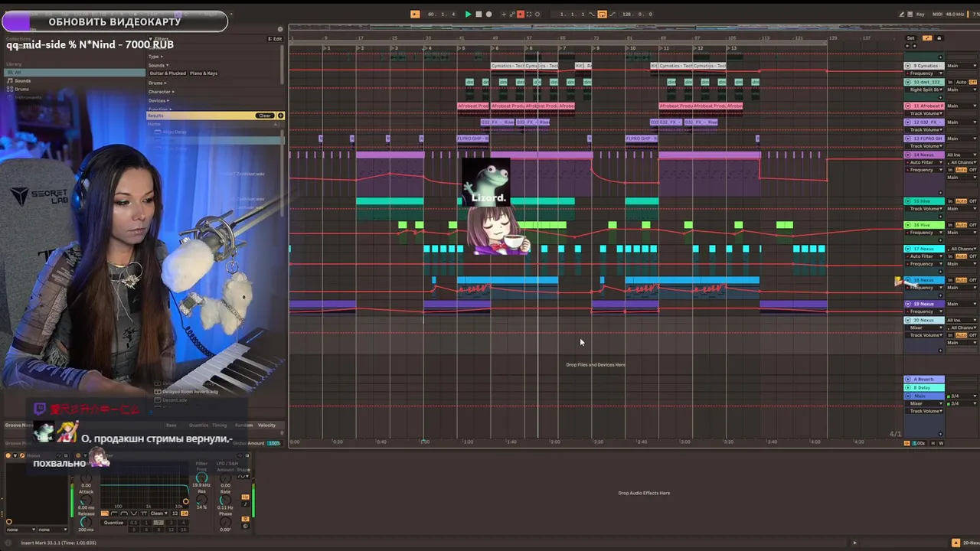
Task: Toggle the orange Optimize Arrangement Height icon
Action: point(907,443)
